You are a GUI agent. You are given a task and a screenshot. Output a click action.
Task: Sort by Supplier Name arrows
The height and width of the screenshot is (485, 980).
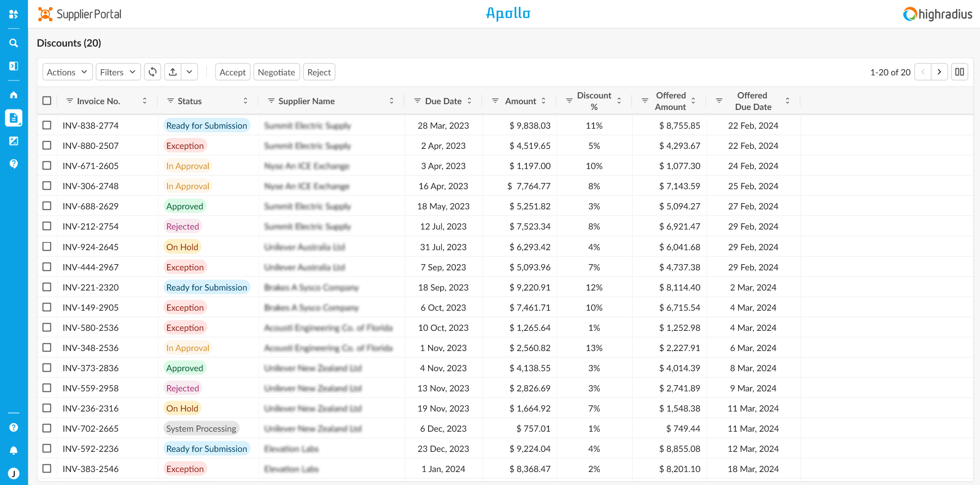coord(392,101)
